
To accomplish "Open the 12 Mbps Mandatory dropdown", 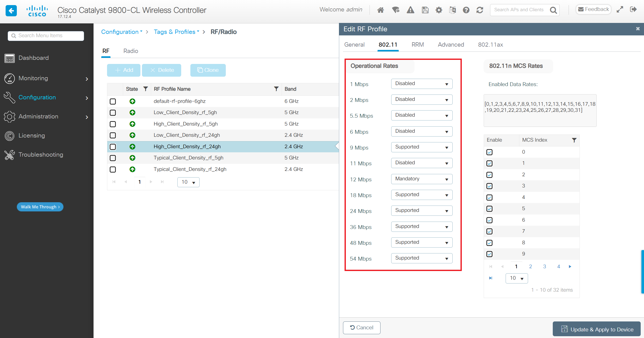I will [422, 179].
